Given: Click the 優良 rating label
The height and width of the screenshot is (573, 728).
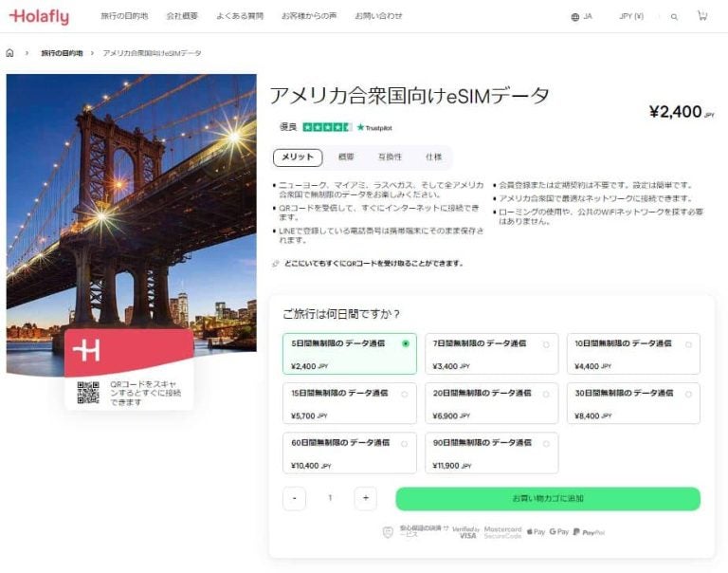Looking at the screenshot, I should tap(288, 127).
